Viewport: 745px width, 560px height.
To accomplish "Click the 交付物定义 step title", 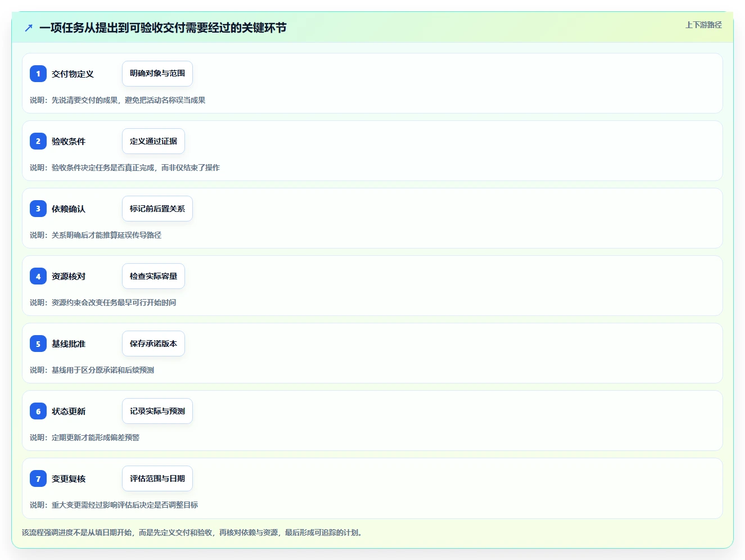I will (x=73, y=74).
